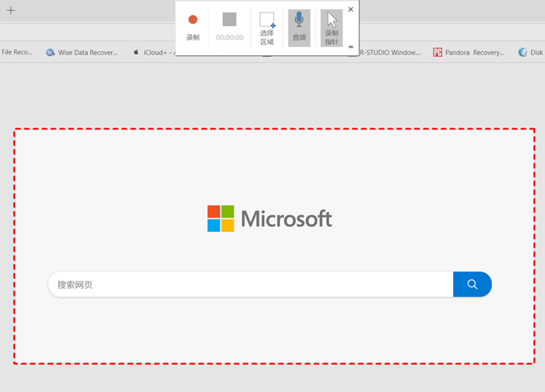Image resolution: width=545 pixels, height=392 pixels.
Task: Click the 00:00:00 recording timer
Action: coord(230,37)
